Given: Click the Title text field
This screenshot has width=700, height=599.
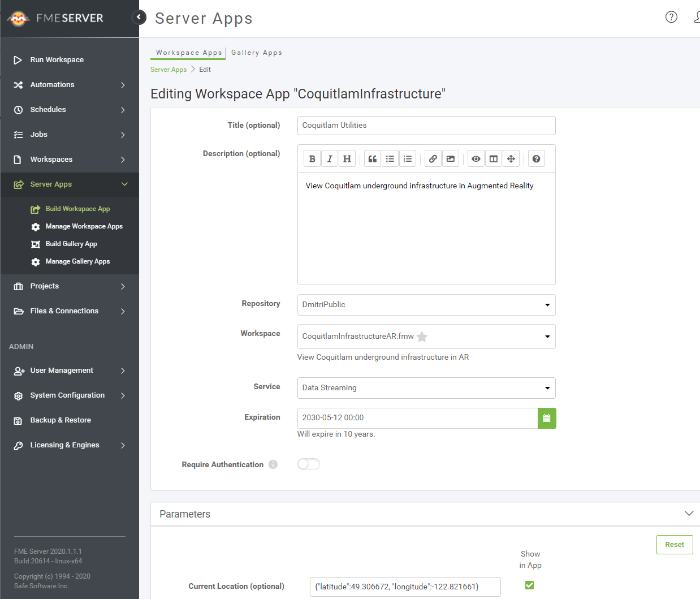Looking at the screenshot, I should (x=426, y=126).
